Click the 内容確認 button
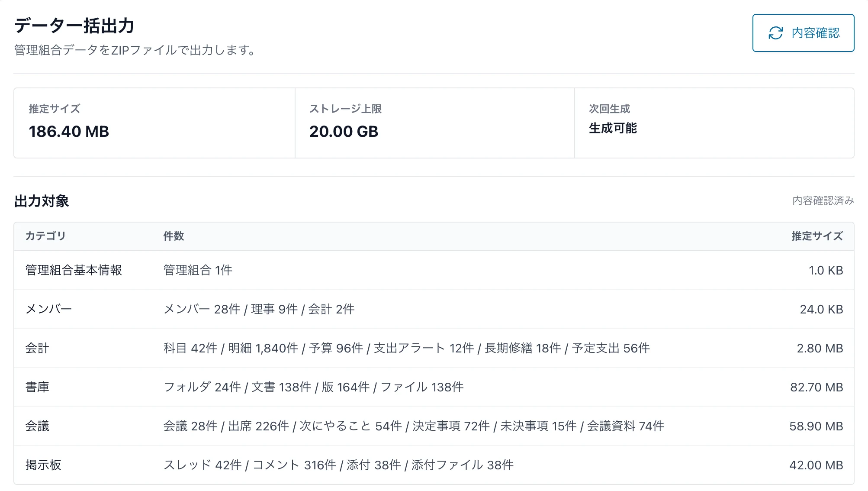 pyautogui.click(x=803, y=33)
